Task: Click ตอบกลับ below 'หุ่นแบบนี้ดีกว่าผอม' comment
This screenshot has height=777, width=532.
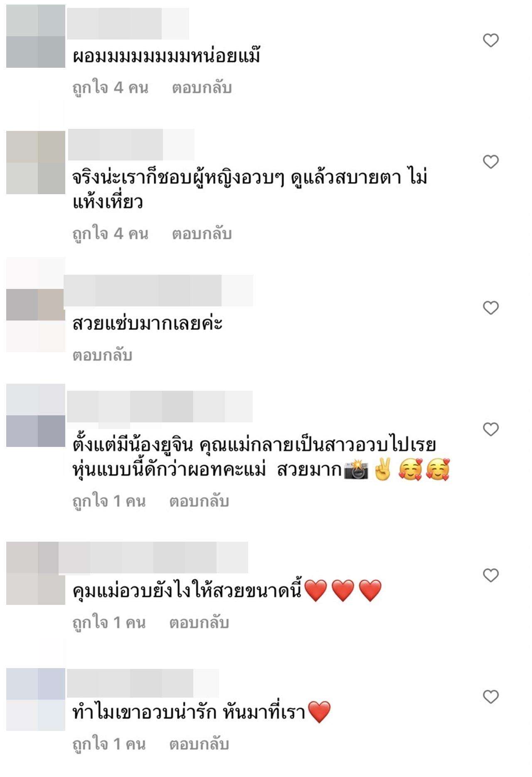Action: 199,501
